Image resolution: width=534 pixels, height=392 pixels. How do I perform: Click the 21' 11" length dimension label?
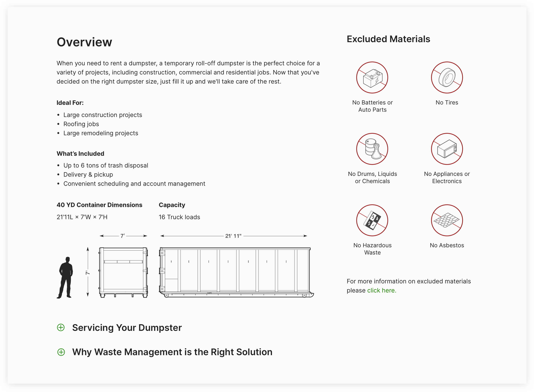point(233,236)
